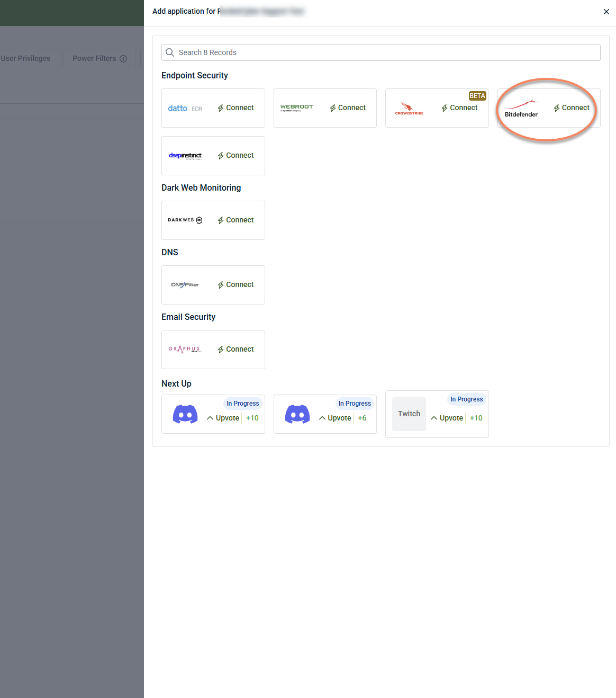
Task: Upvote the Twitch integration
Action: tap(447, 418)
